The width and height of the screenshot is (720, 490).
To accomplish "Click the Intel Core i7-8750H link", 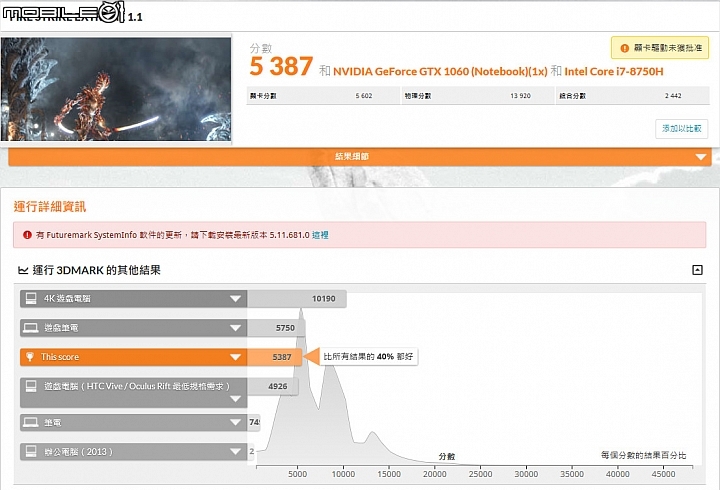I will 614,72.
